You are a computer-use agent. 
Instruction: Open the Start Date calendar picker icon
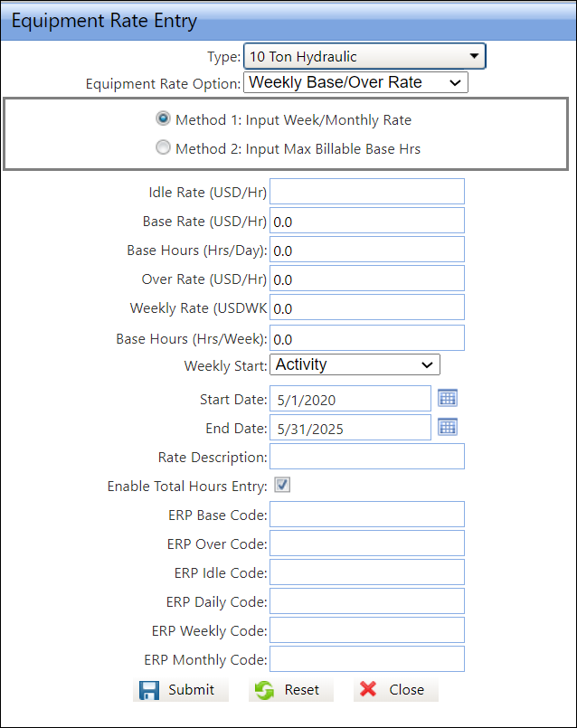(448, 398)
